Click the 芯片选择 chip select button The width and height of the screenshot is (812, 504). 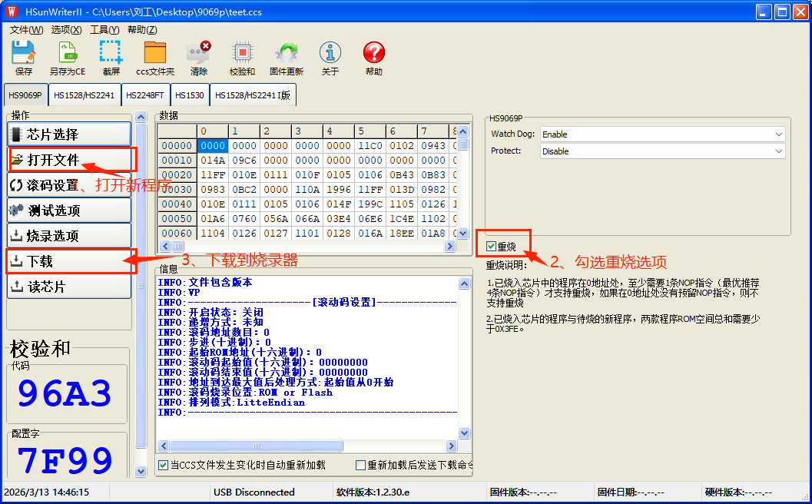click(69, 134)
